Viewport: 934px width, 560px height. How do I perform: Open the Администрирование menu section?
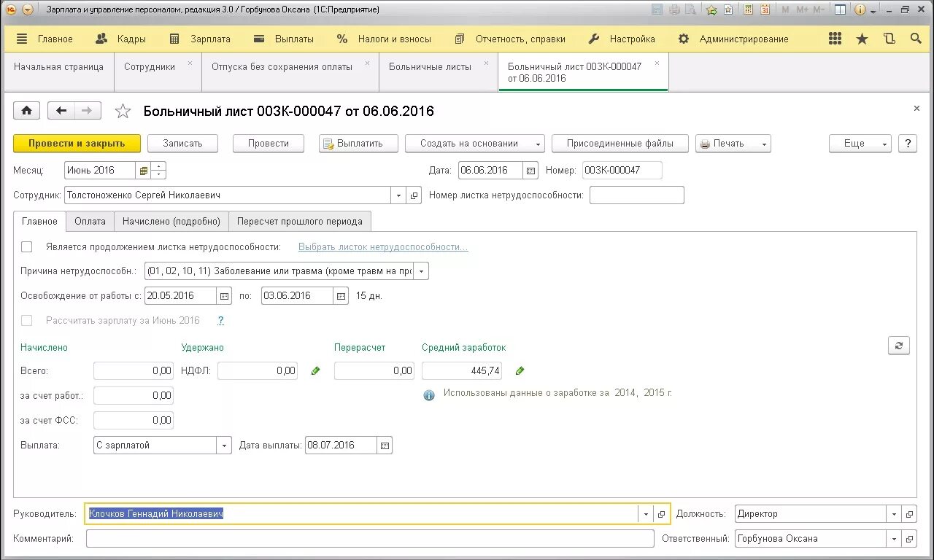click(733, 39)
